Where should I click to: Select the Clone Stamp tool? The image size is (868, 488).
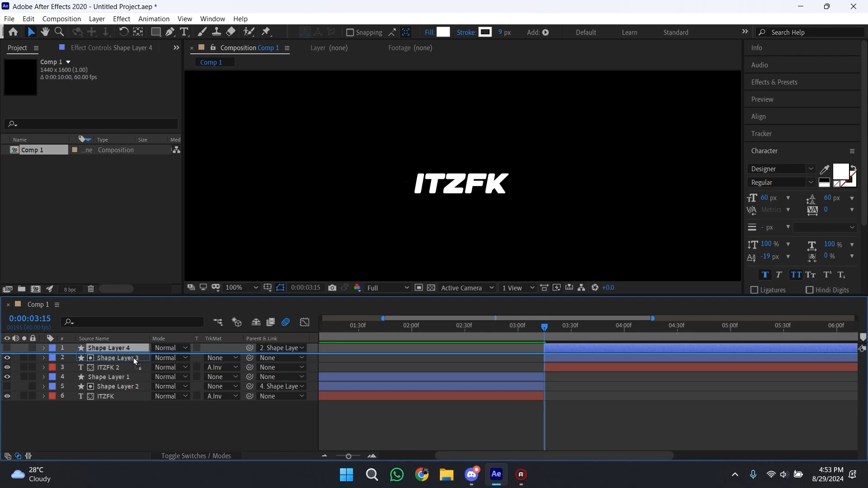click(x=217, y=32)
